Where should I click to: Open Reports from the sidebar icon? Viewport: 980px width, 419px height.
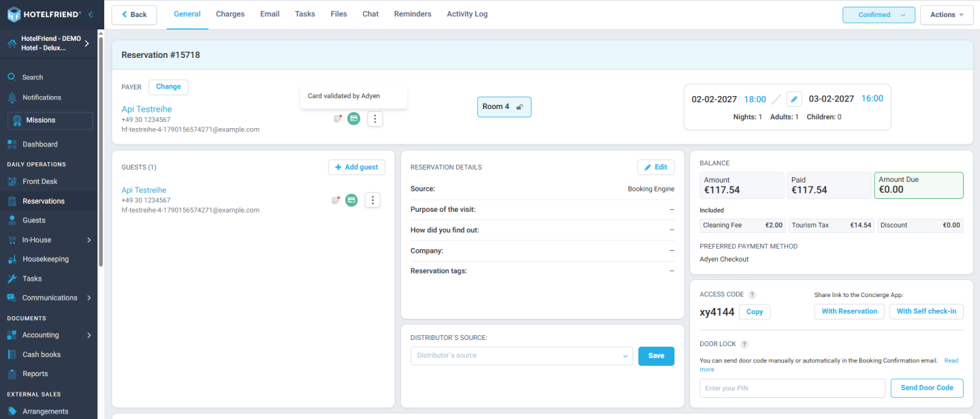(12, 373)
